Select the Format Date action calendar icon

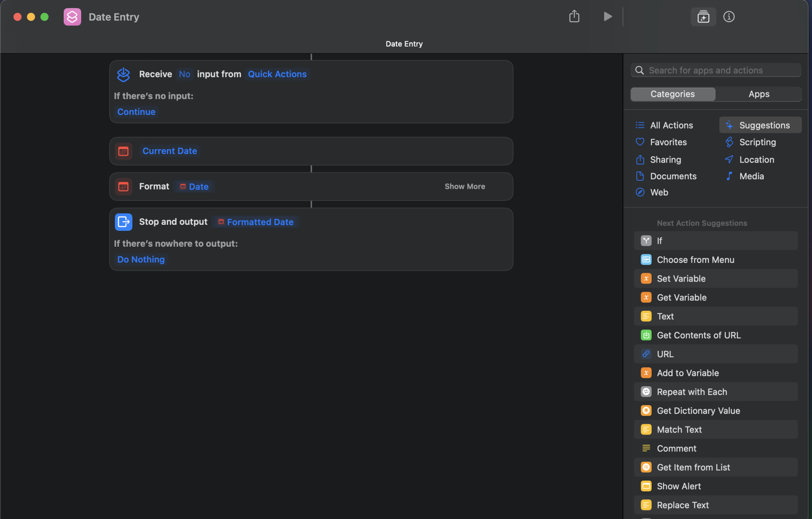click(123, 187)
